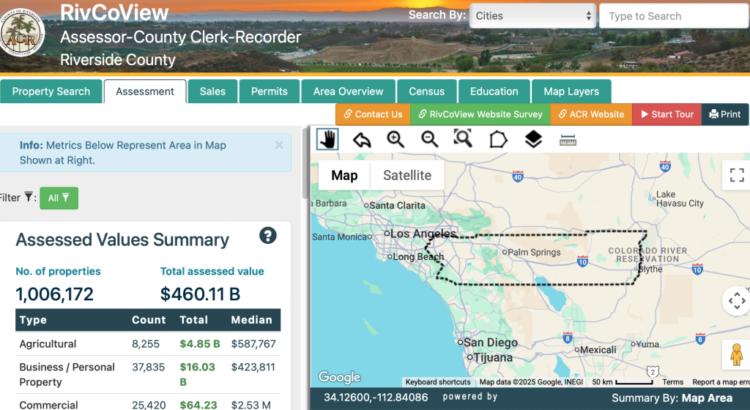Select the pan hand tool
The width and height of the screenshot is (750, 410).
[x=327, y=139]
